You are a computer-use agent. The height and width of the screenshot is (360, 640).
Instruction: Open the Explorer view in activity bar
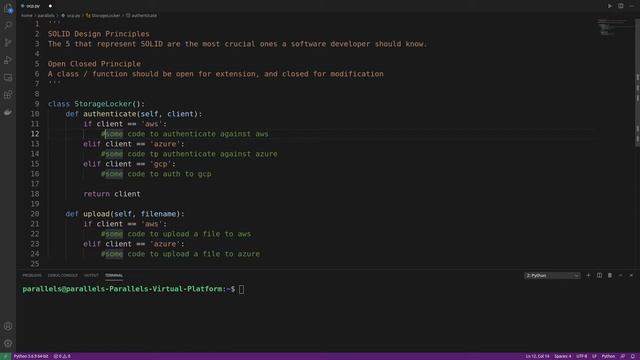(x=8, y=8)
